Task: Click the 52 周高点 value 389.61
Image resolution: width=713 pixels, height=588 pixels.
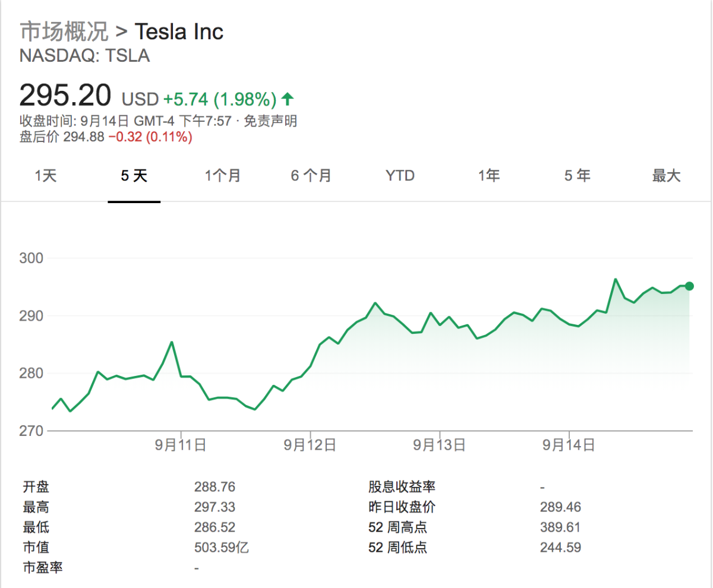Action: click(x=560, y=527)
